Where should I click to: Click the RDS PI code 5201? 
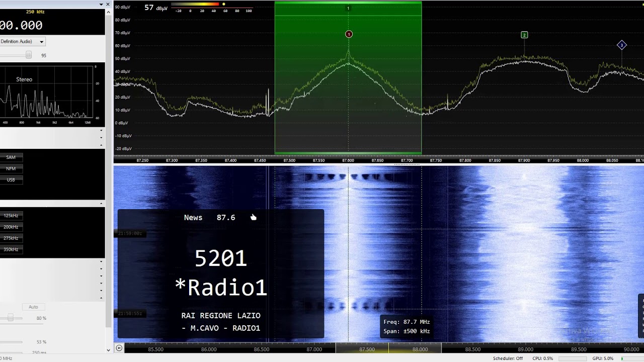(221, 258)
